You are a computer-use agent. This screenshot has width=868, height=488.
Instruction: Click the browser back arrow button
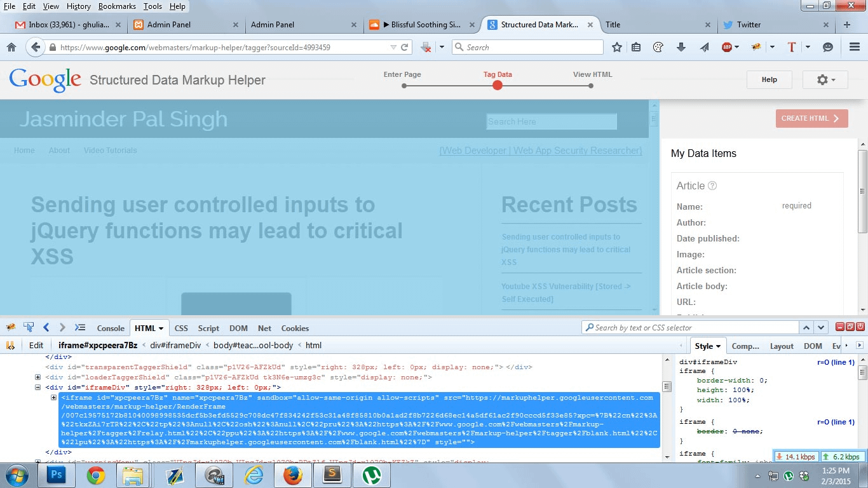coord(36,47)
